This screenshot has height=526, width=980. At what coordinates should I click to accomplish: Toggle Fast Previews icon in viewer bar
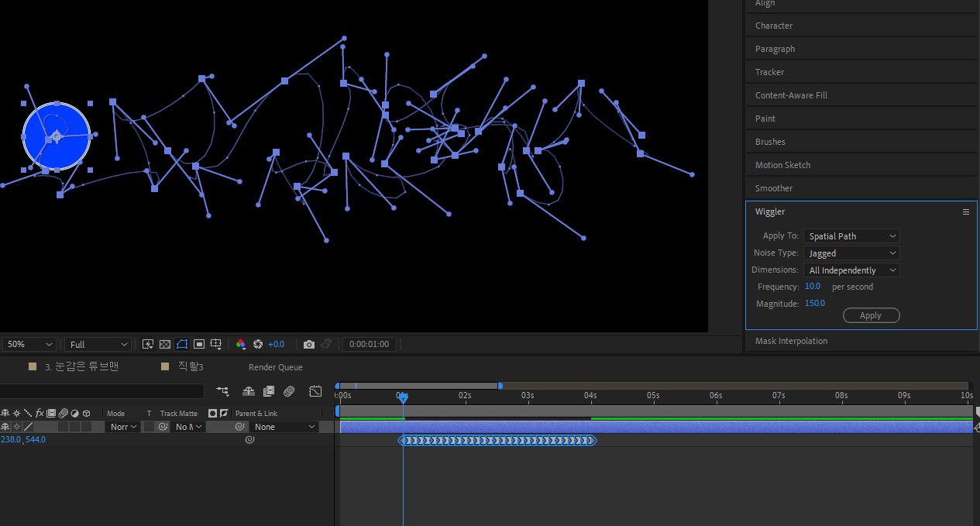tap(148, 344)
